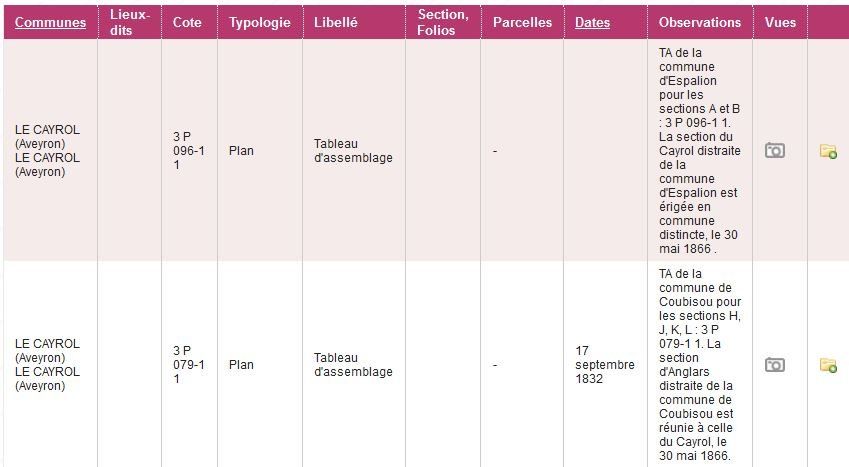Click the Espalion observations text in first row
The image size is (849, 467).
(x=700, y=150)
